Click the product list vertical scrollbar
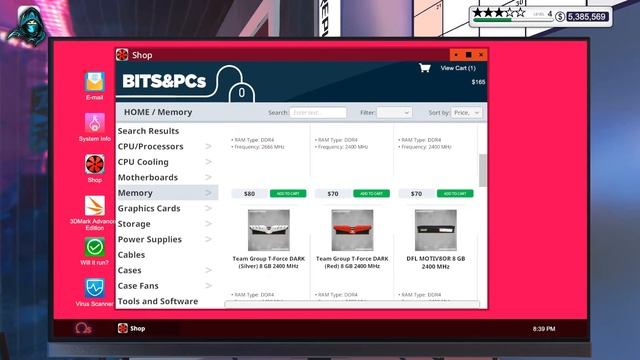Image resolution: width=640 pixels, height=360 pixels. [482, 171]
